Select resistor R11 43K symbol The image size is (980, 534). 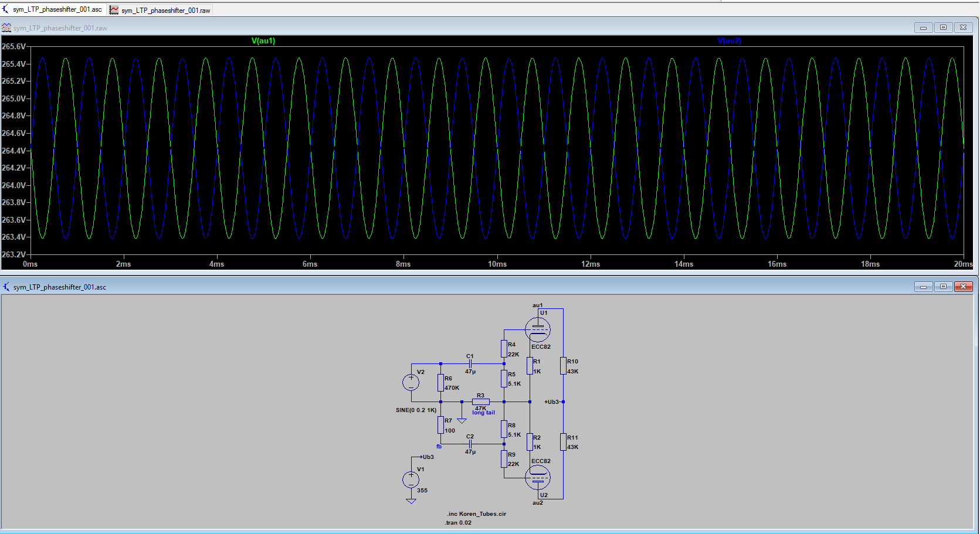coord(563,442)
